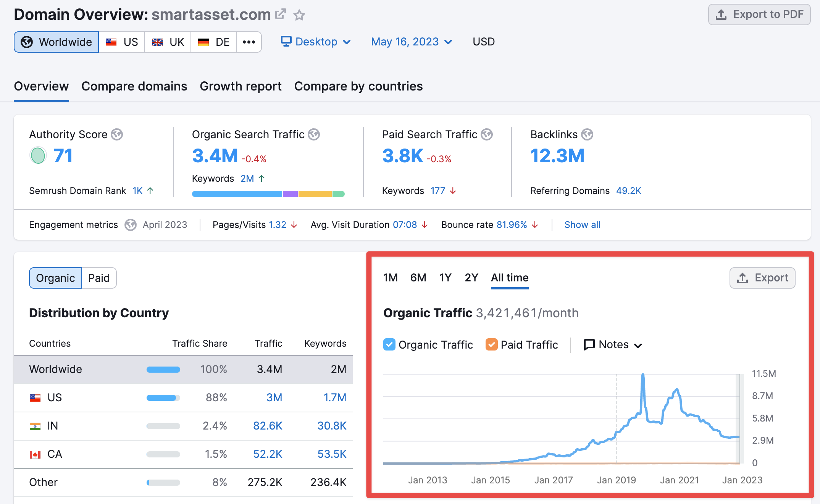Open smartasset.com external link icon
This screenshot has width=820, height=504.
pyautogui.click(x=281, y=15)
